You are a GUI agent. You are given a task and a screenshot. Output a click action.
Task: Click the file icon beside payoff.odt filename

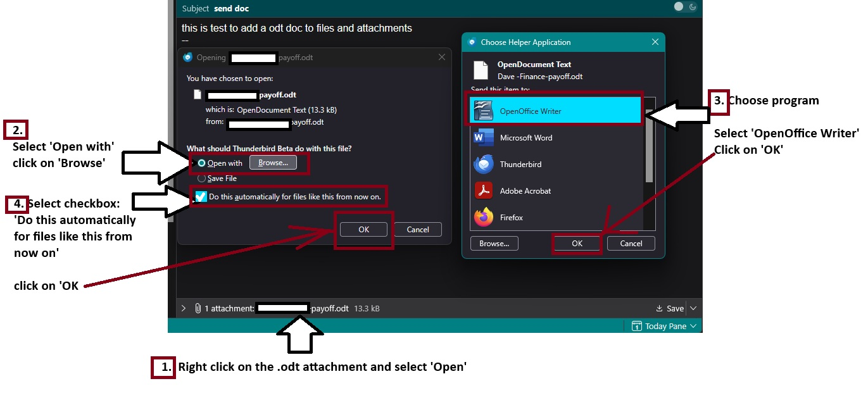tap(198, 94)
